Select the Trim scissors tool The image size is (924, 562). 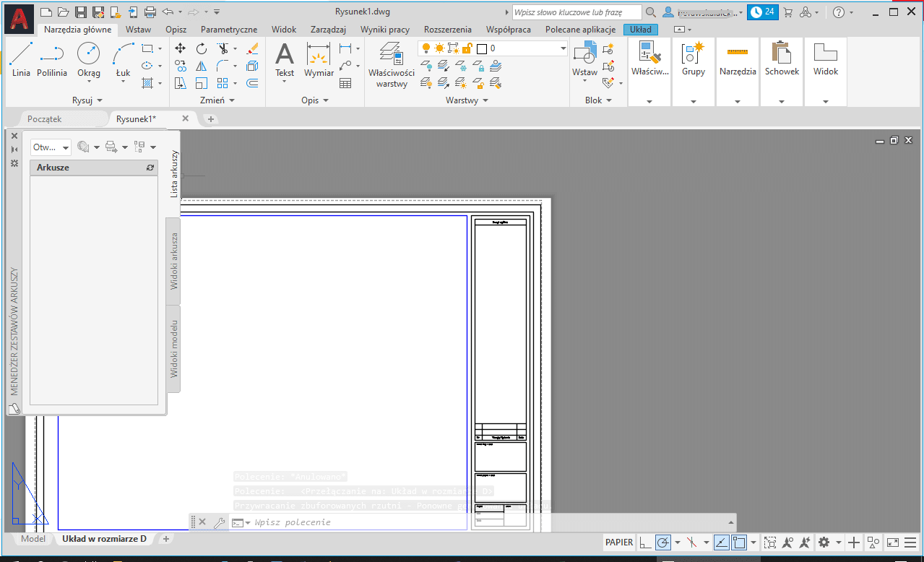223,48
